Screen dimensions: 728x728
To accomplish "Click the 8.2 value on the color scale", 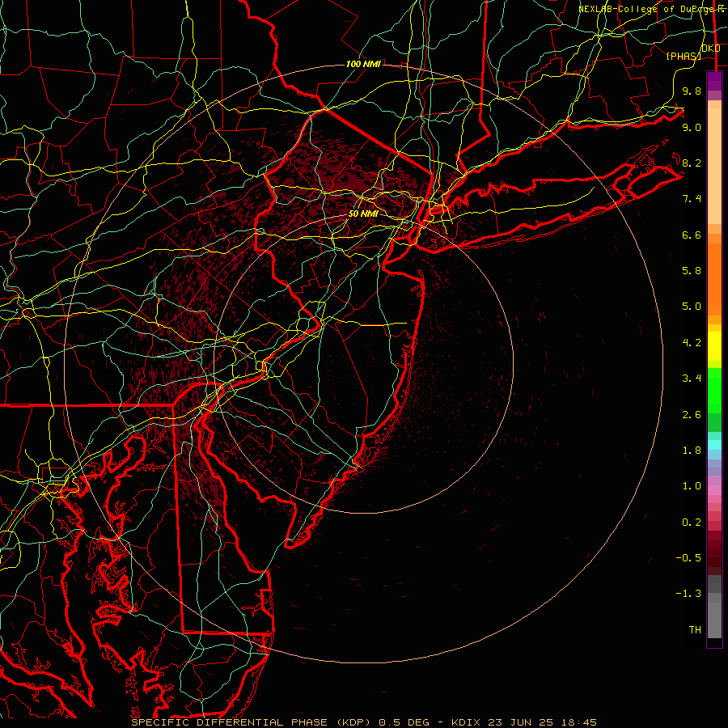I will coord(692,163).
